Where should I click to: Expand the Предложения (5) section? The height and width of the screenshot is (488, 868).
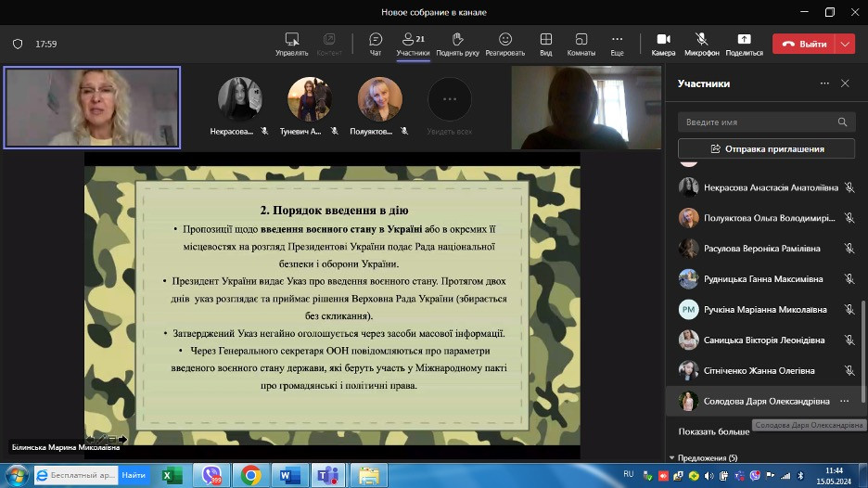703,457
